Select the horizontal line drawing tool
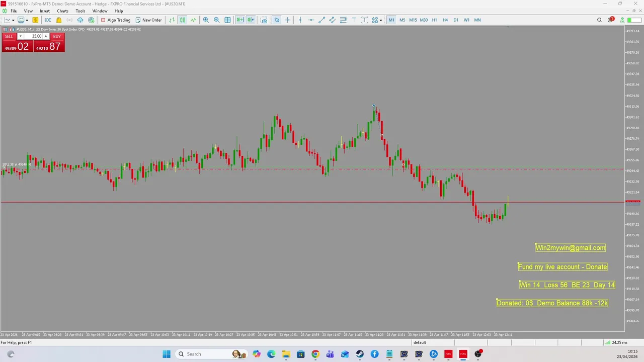Image resolution: width=644 pixels, height=362 pixels. 311,20
